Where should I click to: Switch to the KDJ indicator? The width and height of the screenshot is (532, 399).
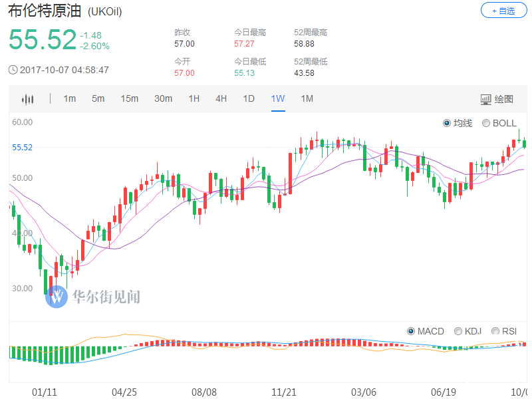458,331
